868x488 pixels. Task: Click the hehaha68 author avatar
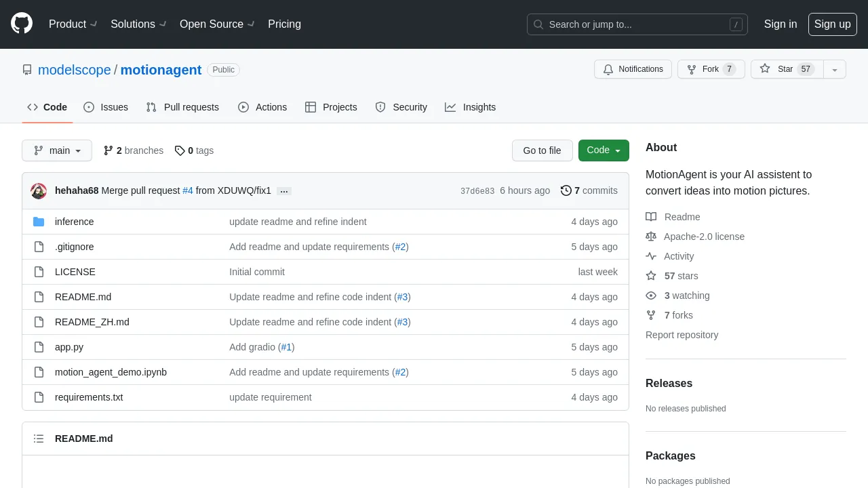[39, 191]
